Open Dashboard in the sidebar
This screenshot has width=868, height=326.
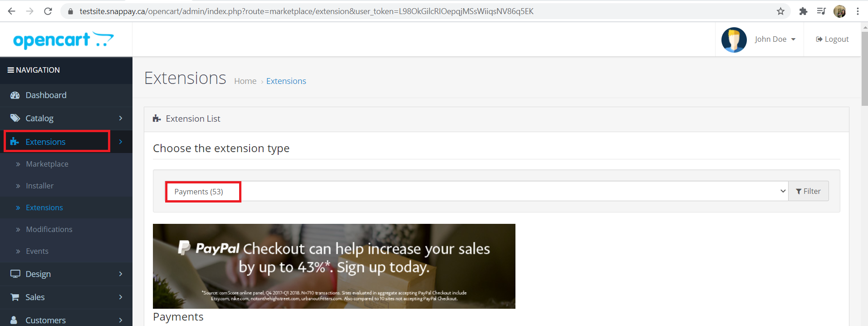[x=66, y=95]
